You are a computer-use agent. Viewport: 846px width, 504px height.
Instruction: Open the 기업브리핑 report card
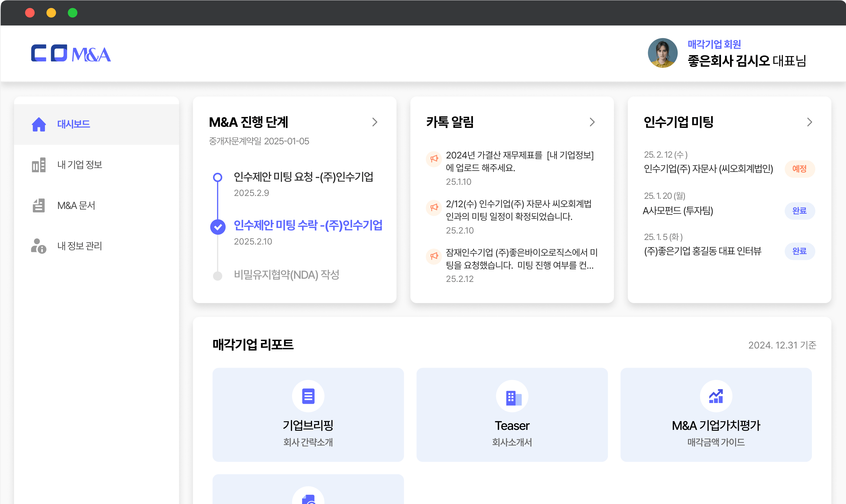(308, 415)
